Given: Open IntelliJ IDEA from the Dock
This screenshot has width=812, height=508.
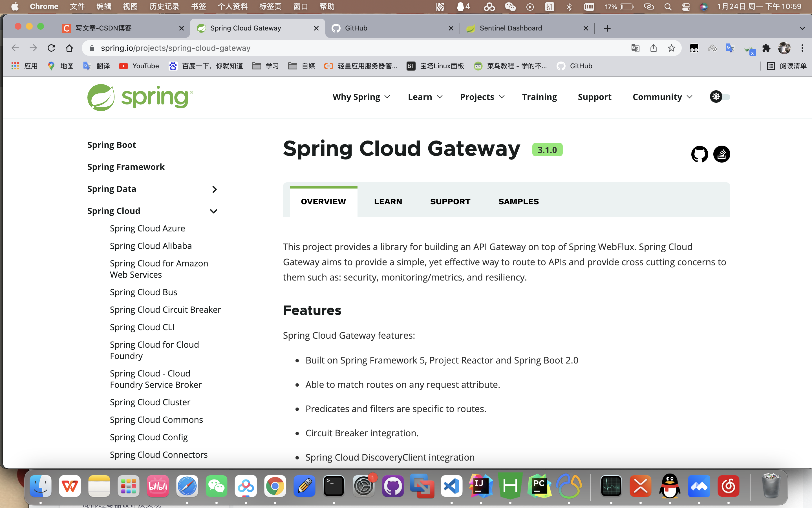Looking at the screenshot, I should [481, 486].
